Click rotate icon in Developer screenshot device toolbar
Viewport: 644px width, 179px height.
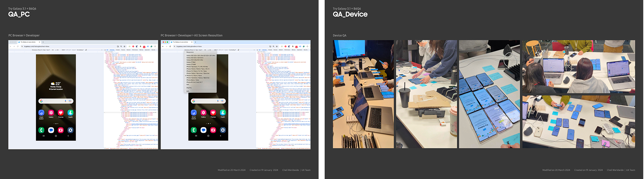(86, 50)
